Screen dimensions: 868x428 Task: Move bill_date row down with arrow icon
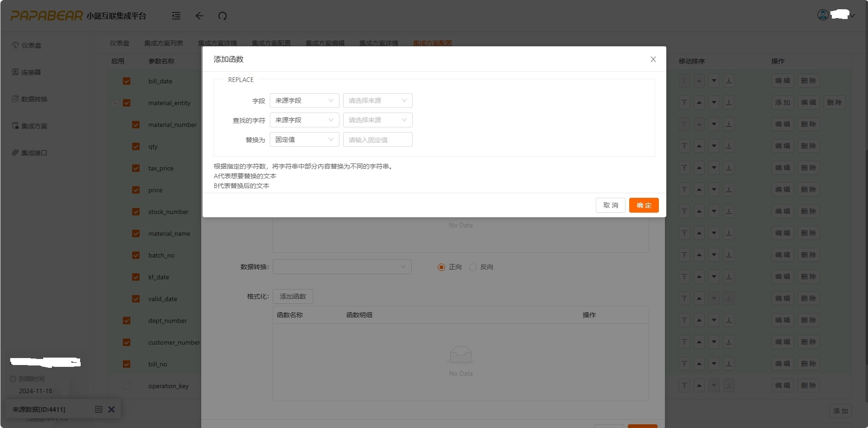pyautogui.click(x=714, y=81)
